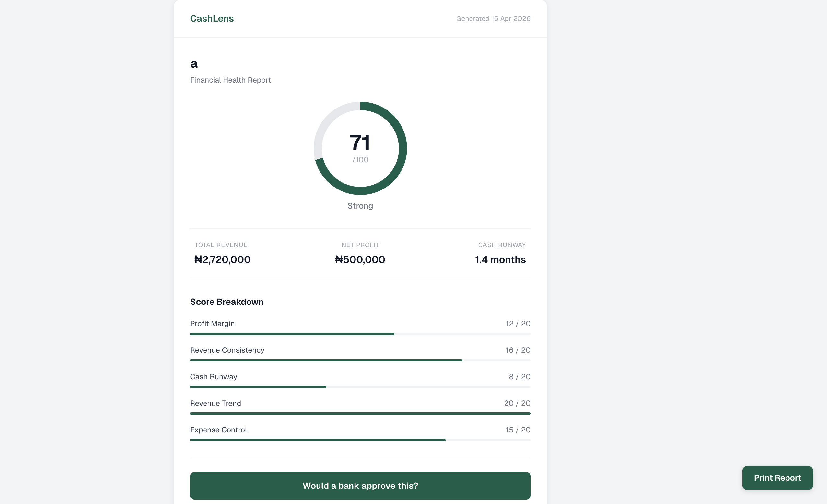Click the business name 'a' heading
Image resolution: width=827 pixels, height=504 pixels.
pyautogui.click(x=194, y=64)
